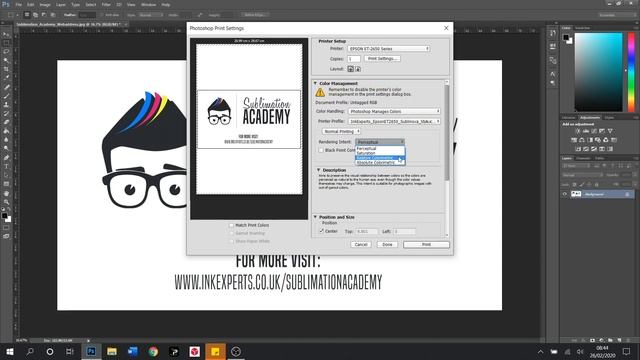Viewport: 640px width, 360px height.
Task: Hide the Background layer visibility eye
Action: point(565,194)
